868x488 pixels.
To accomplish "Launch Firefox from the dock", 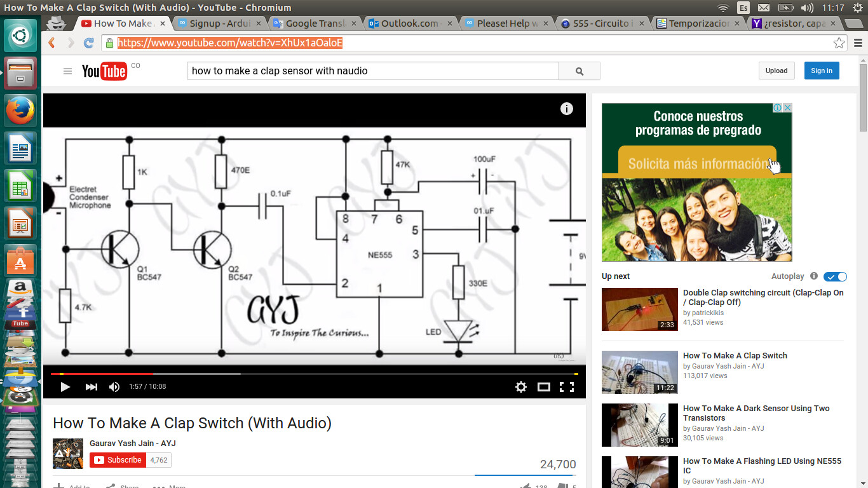I will coord(20,111).
